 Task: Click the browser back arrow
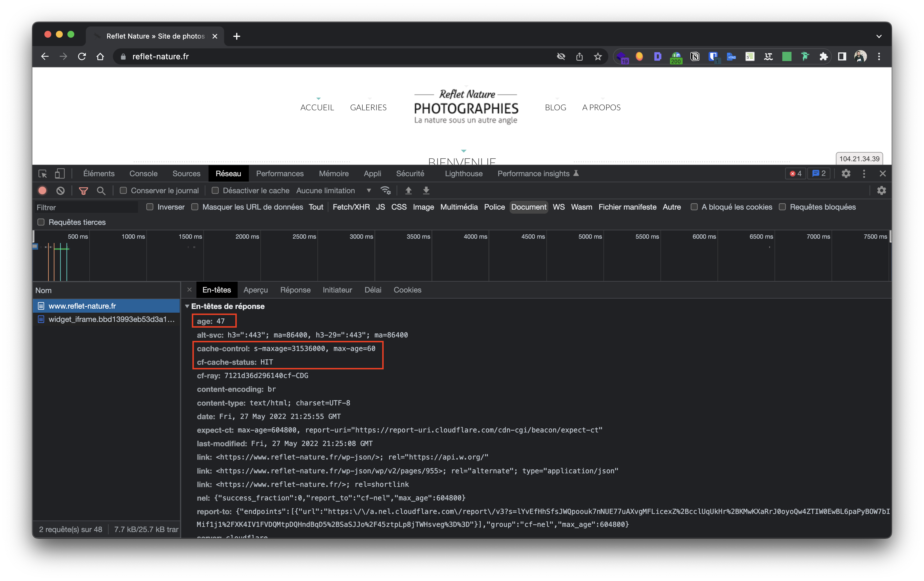(45, 56)
